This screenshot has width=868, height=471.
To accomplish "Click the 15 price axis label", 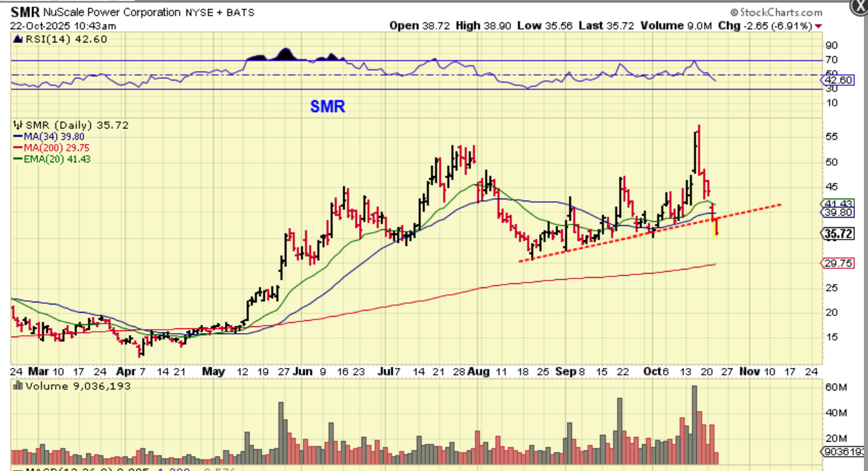I will pos(832,337).
